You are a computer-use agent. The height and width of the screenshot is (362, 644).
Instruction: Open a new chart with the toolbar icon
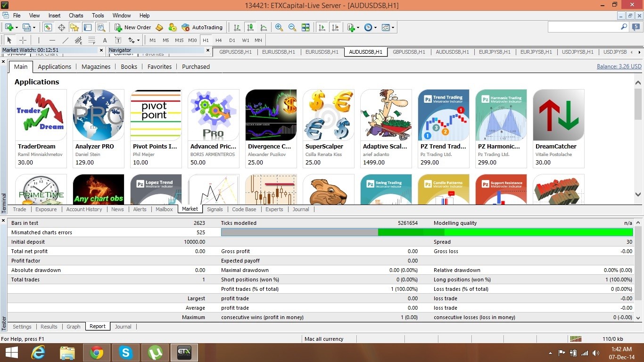[x=9, y=27]
